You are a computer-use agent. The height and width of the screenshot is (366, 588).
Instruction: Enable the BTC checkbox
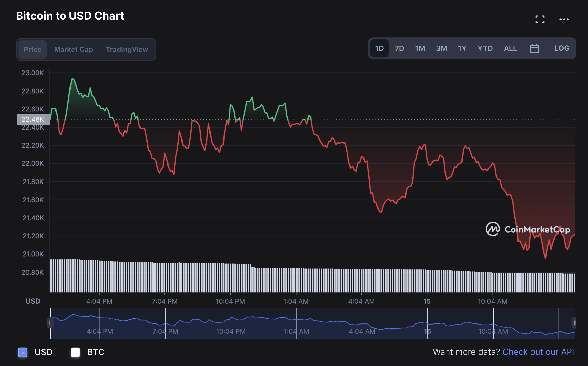(75, 352)
